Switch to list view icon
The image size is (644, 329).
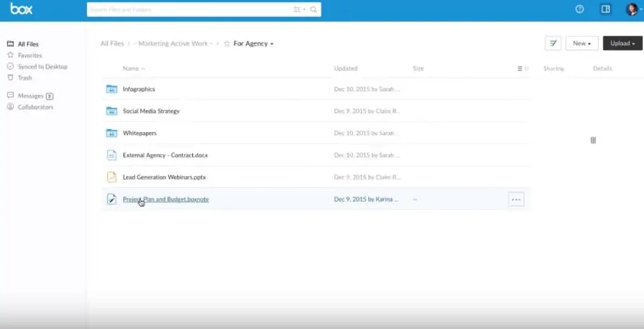[520, 68]
